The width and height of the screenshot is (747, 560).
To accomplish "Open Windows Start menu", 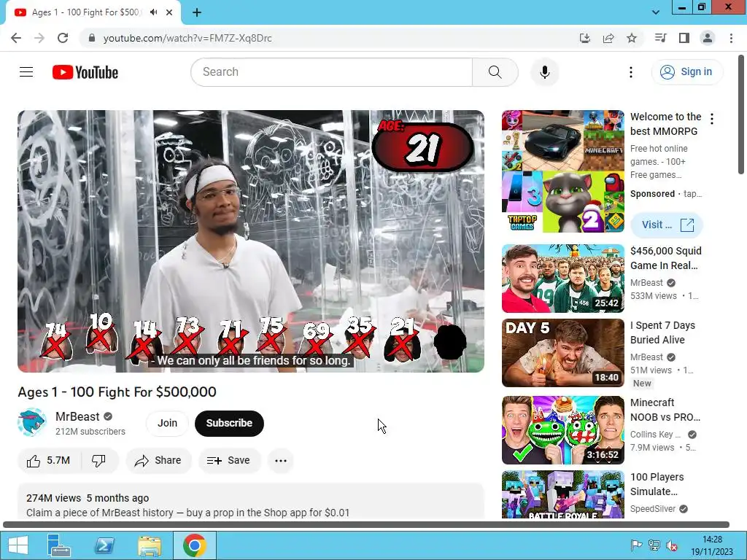I will (x=18, y=545).
